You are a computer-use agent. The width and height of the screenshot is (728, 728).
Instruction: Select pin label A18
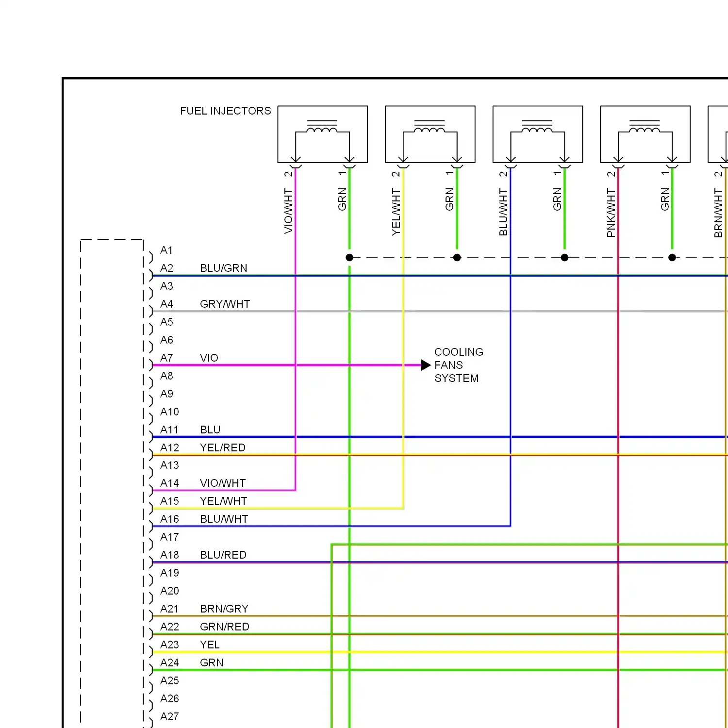169,555
